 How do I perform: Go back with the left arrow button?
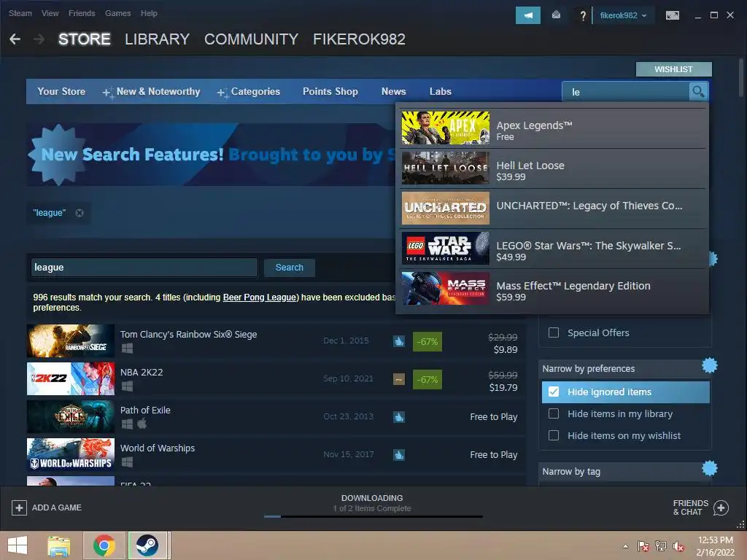pos(15,39)
